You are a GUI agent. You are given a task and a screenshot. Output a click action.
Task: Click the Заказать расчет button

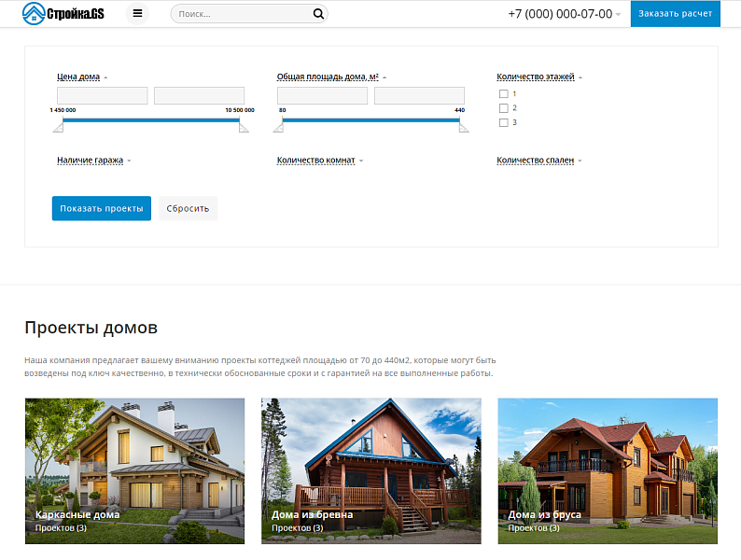coord(675,14)
